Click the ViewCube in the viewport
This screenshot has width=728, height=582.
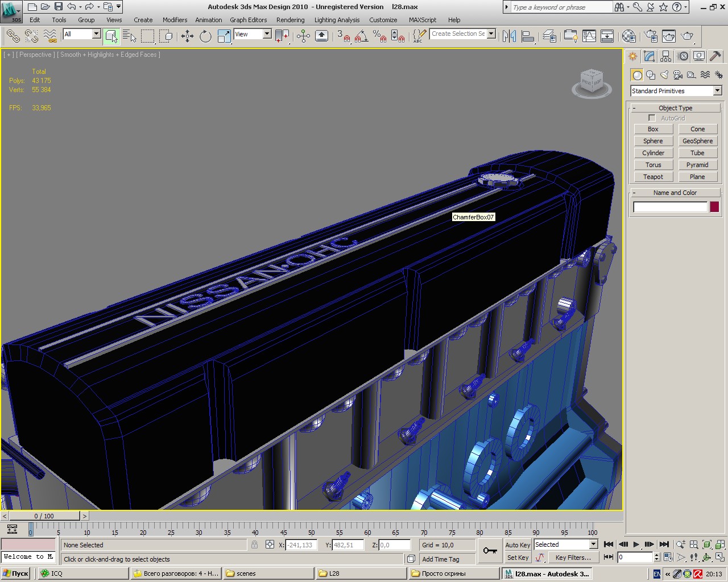click(x=591, y=82)
